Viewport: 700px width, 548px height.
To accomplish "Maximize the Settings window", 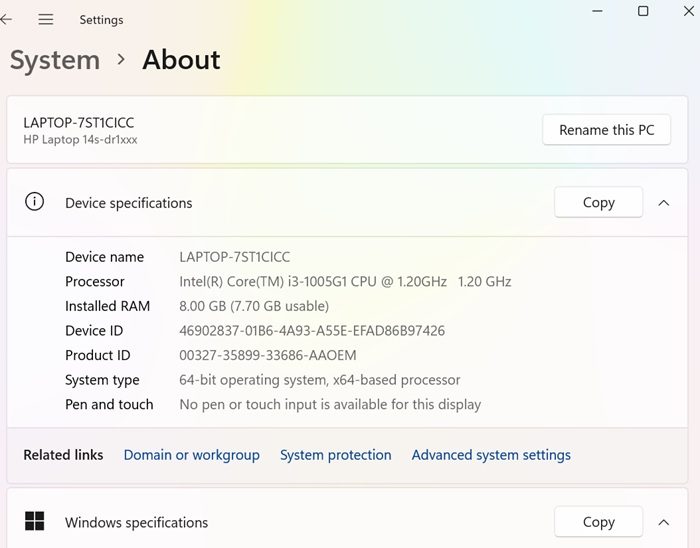I will (643, 11).
